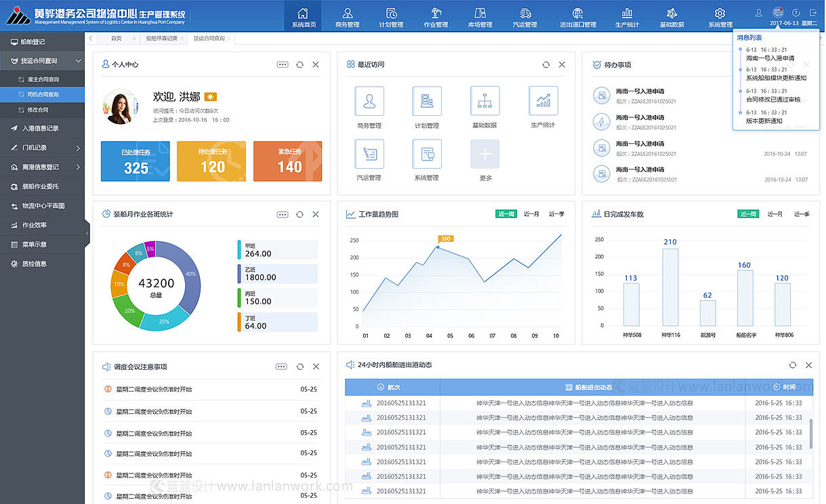Open more options in 装船月作业各班统计 panel

(x=283, y=214)
